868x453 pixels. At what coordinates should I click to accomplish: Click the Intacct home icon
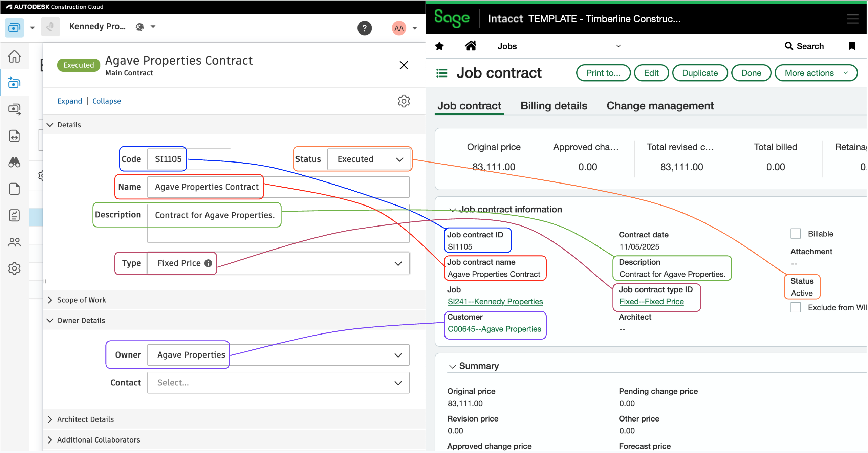(471, 46)
